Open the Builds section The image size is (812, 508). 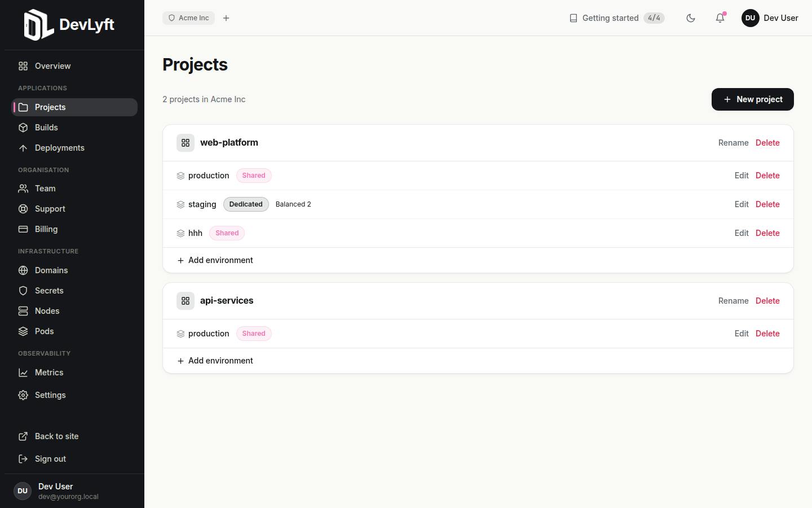74,128
